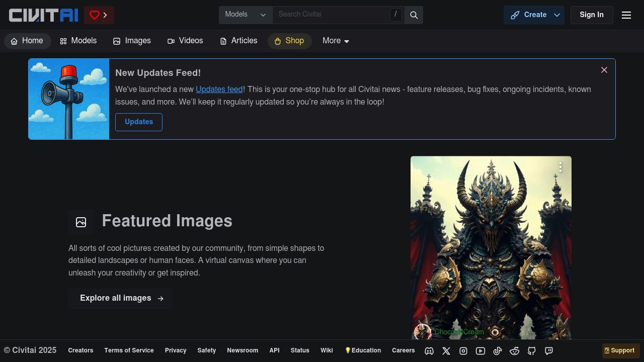
Task: Follow the Updates feed hyperlink
Action: [219, 89]
